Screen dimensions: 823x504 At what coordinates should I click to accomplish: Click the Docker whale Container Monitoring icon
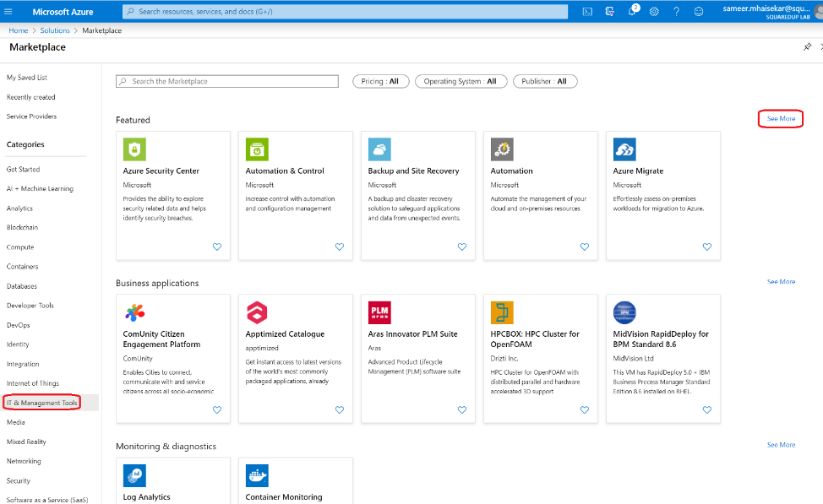point(257,475)
